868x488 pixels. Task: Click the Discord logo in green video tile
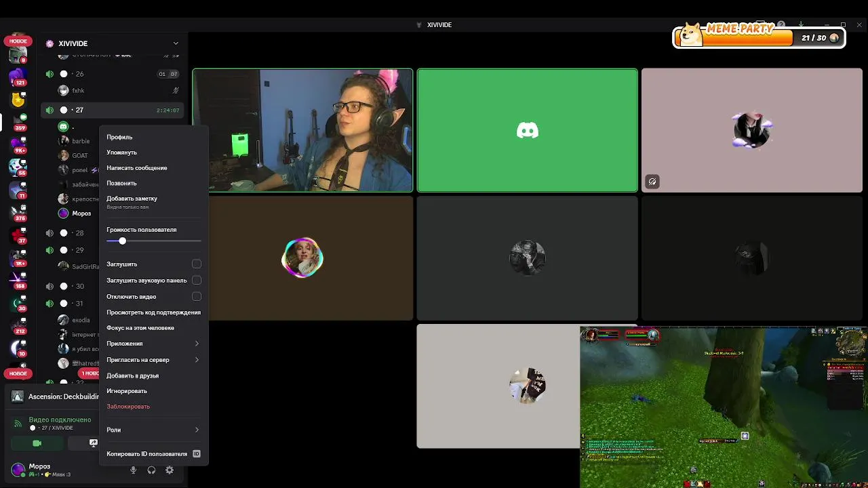[528, 130]
